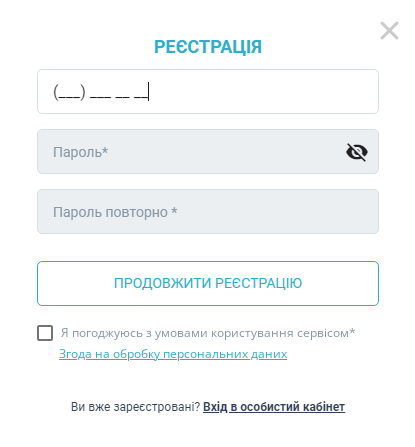
Task: Focus the phone number masked input
Action: (x=208, y=91)
